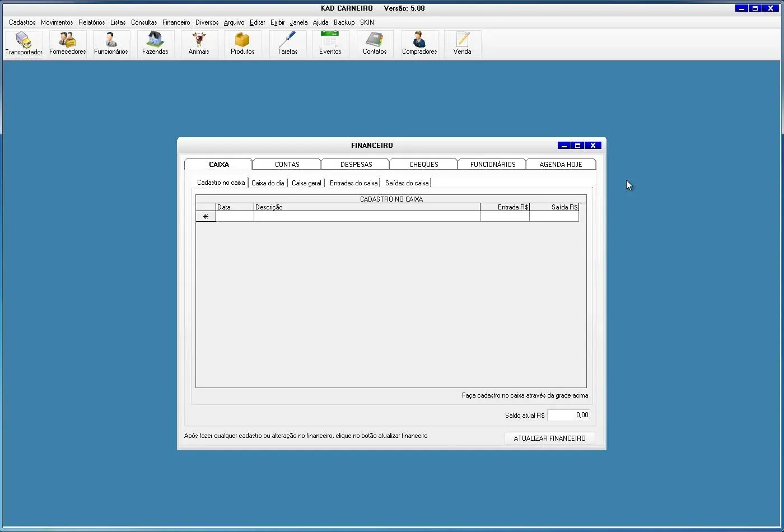Switch to the DESPESAS tab

point(356,165)
